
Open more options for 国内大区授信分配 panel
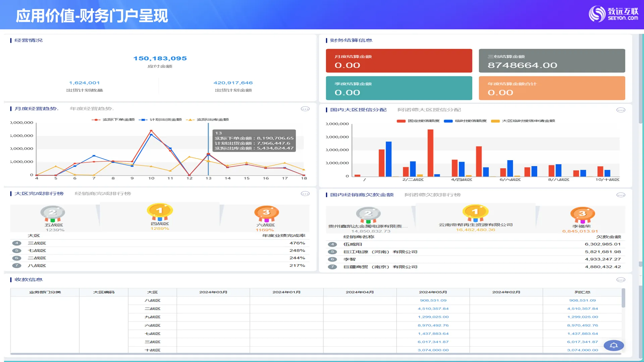[x=621, y=110]
